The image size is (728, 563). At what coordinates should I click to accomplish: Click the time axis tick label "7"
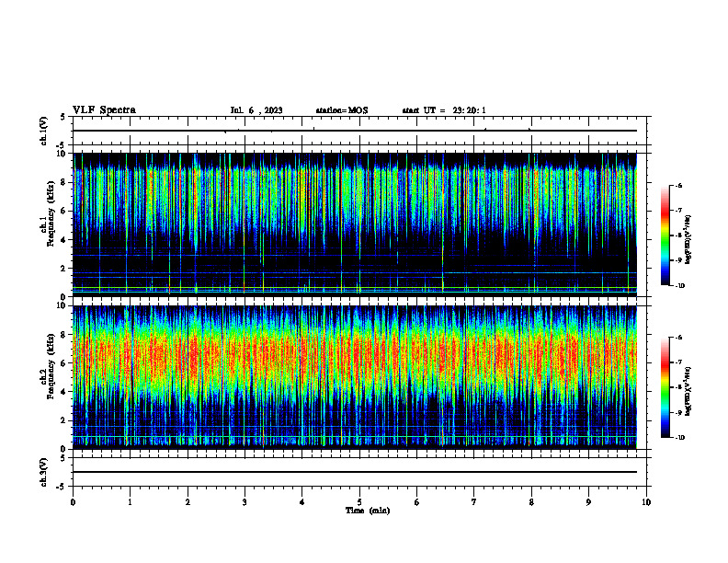(474, 502)
